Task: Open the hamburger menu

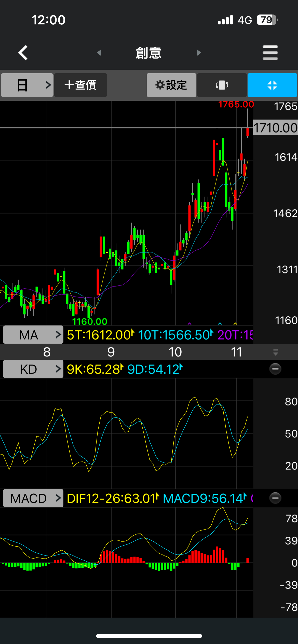Action: pyautogui.click(x=270, y=53)
